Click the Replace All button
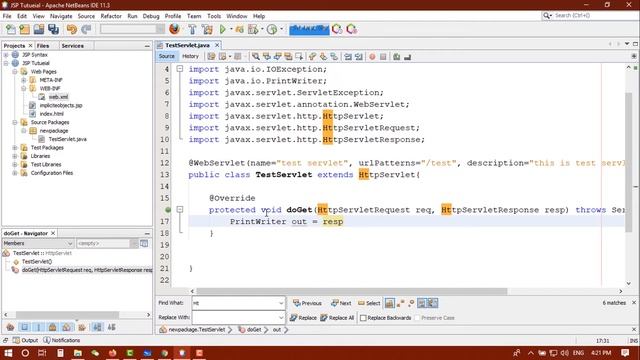 click(337, 318)
